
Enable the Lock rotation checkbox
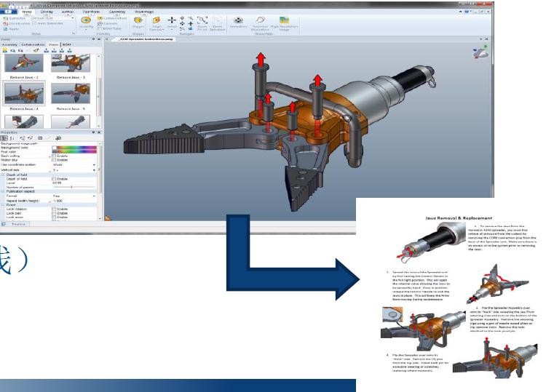pos(54,209)
